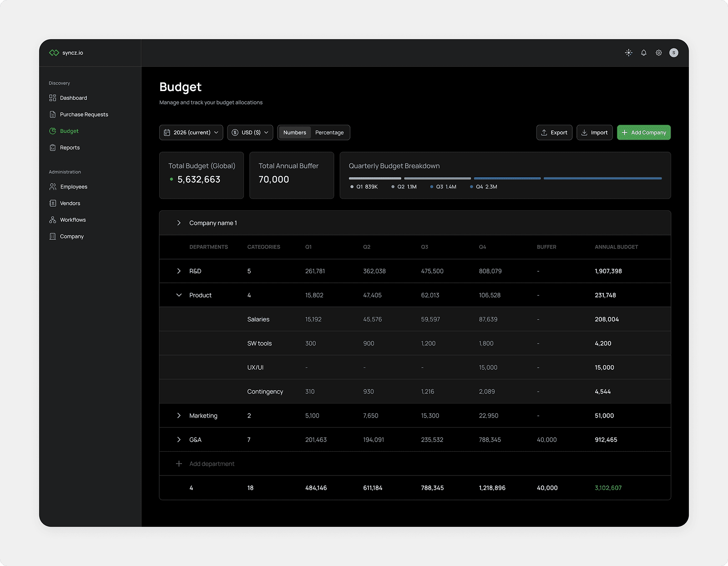
Task: Open notifications via the bell icon
Action: click(x=643, y=53)
